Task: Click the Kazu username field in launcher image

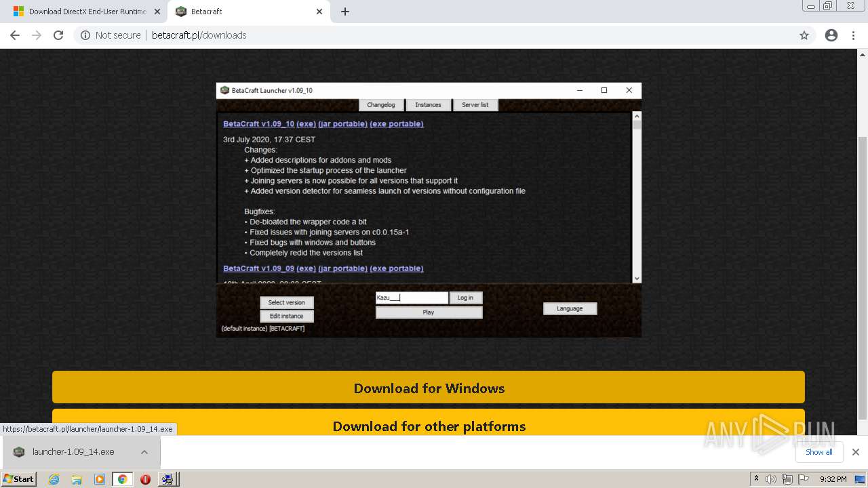Action: tap(412, 298)
